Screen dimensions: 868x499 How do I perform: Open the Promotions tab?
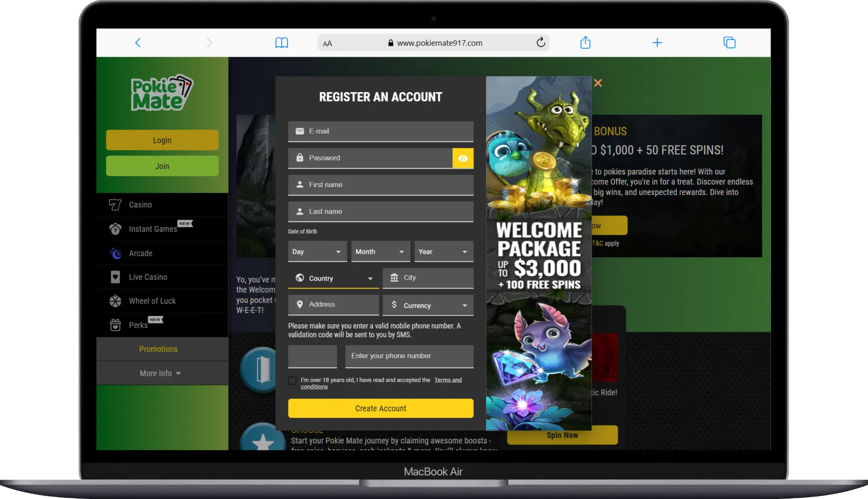(162, 349)
